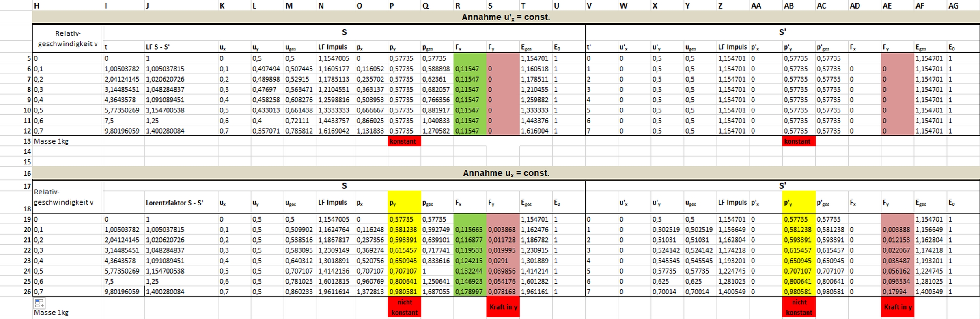This screenshot has height=319, width=980.
Task: Click cell with value 0,538516
Action: pyautogui.click(x=300, y=240)
